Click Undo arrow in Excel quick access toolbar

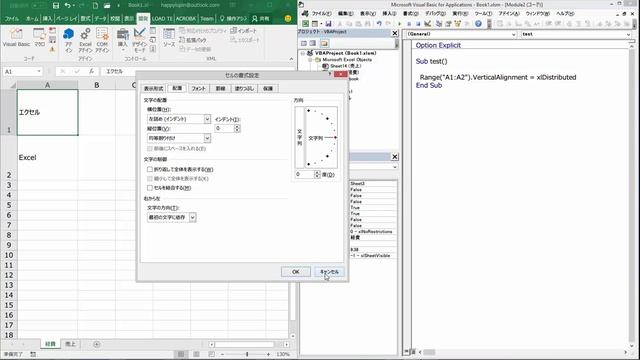click(67, 6)
